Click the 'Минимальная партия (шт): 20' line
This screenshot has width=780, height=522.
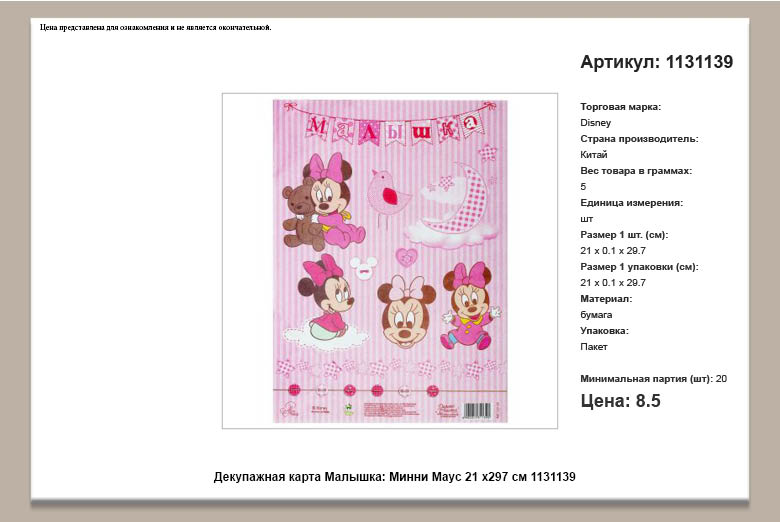click(653, 379)
